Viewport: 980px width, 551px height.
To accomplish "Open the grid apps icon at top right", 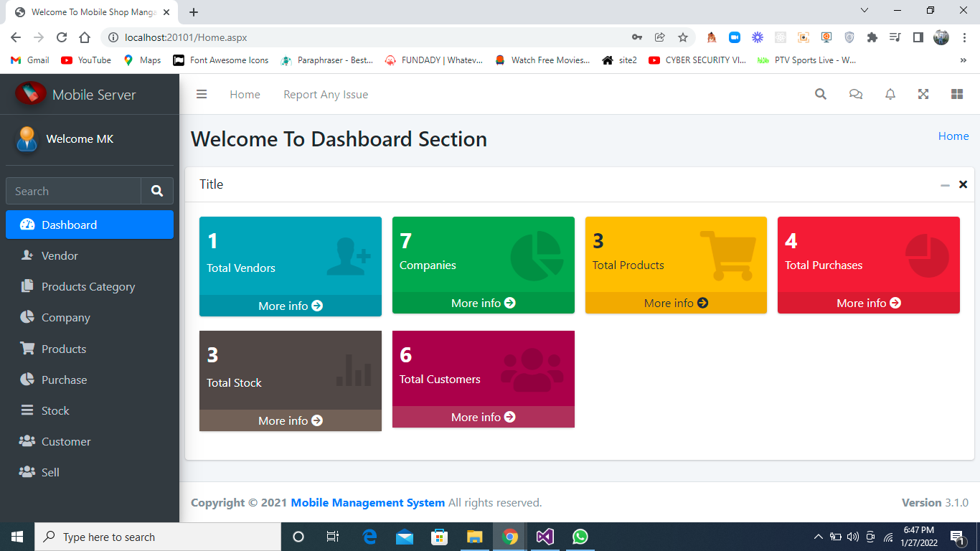I will pyautogui.click(x=957, y=94).
